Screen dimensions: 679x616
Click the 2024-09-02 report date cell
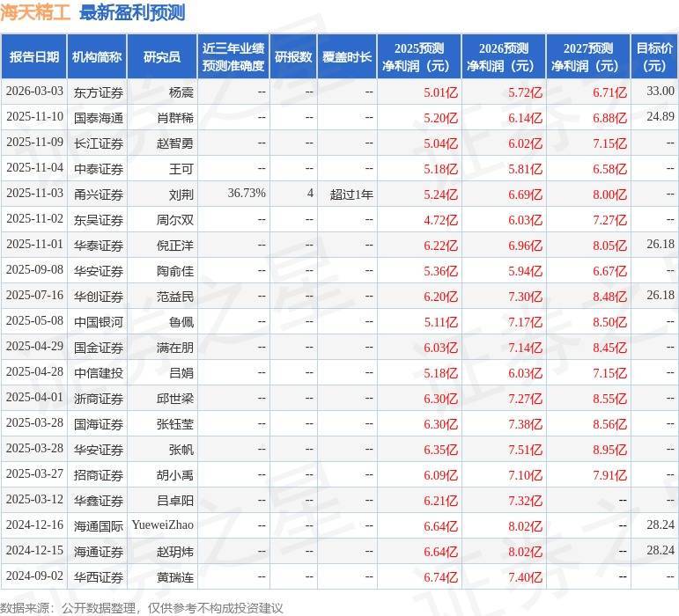34,576
